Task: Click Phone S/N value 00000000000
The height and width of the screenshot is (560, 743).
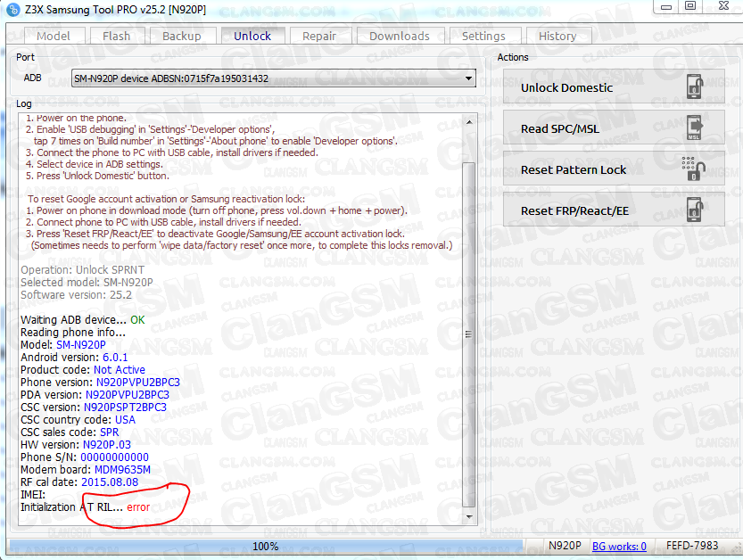Action: (115, 457)
